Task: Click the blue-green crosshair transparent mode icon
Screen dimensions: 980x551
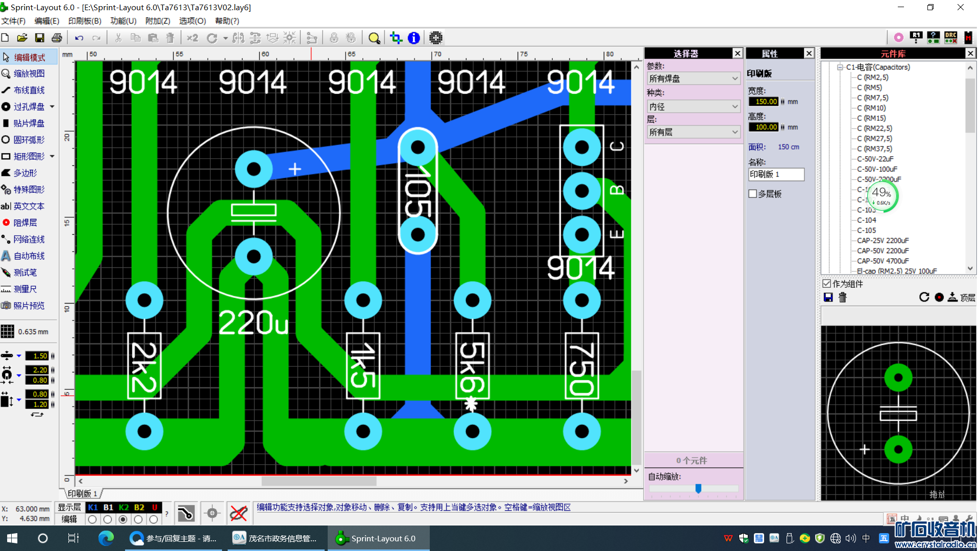Action: 396,38
